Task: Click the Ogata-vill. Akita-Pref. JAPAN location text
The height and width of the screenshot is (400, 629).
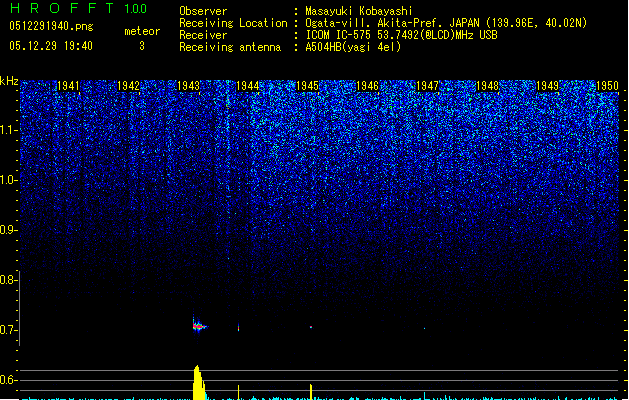Action: tap(446, 23)
